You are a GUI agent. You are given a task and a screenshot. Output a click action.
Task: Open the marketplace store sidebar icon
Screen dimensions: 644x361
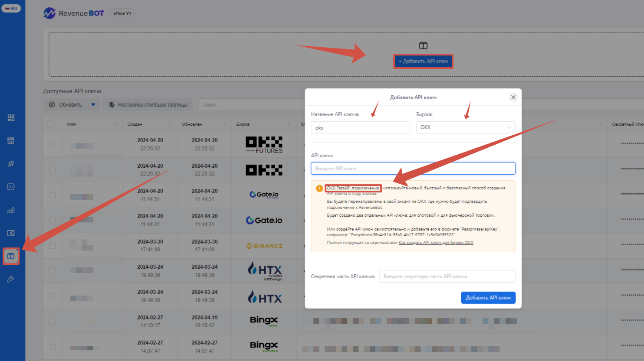(11, 141)
